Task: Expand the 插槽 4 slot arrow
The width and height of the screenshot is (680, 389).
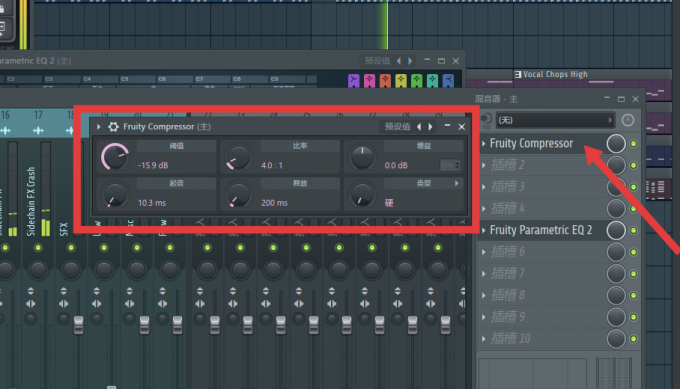Action: 484,209
